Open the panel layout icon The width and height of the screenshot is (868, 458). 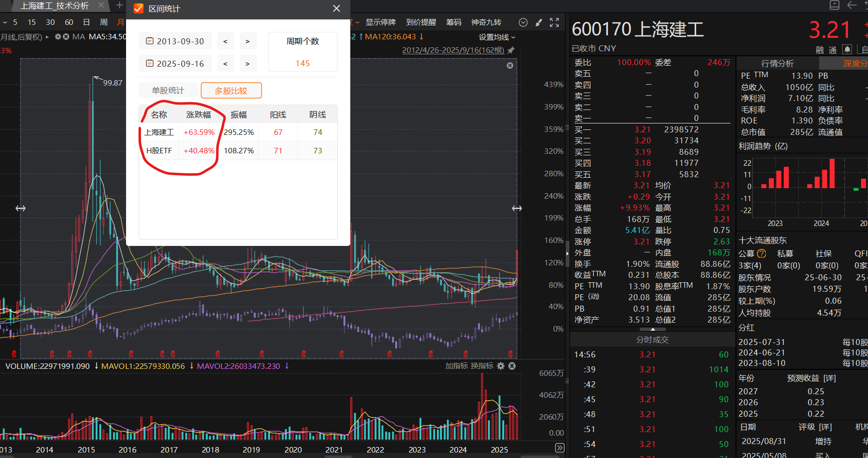pos(835,5)
